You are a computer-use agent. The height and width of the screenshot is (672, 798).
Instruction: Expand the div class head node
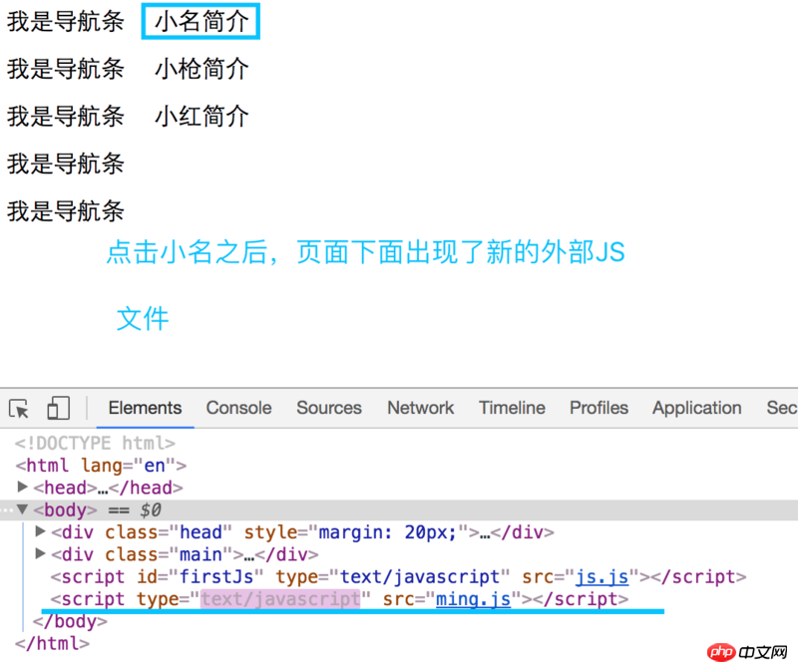pos(40,531)
